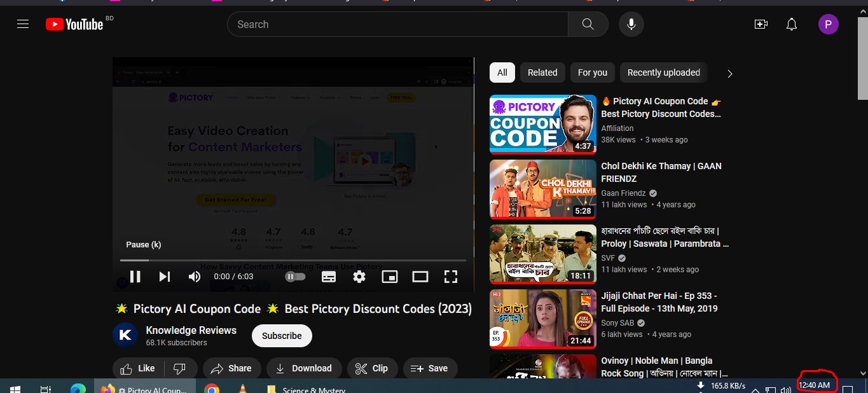This screenshot has height=393, width=868.
Task: Dislike the video
Action: click(x=179, y=368)
